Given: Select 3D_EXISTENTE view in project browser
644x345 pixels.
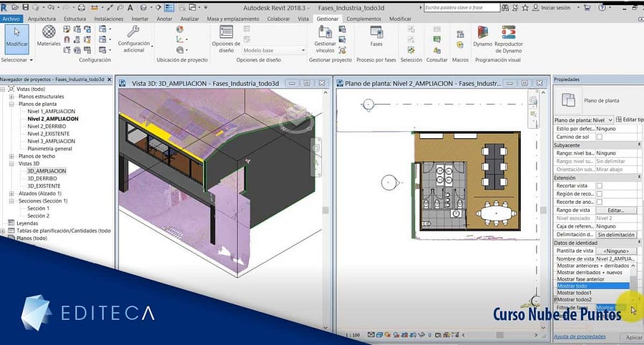Looking at the screenshot, I should point(44,186).
